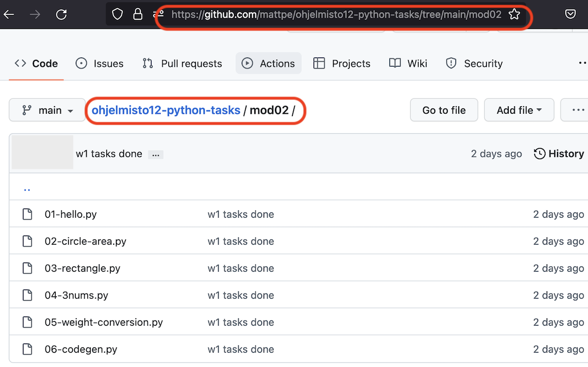Open the Pocket save icon
Viewport: 588px width, 367px height.
pos(570,14)
